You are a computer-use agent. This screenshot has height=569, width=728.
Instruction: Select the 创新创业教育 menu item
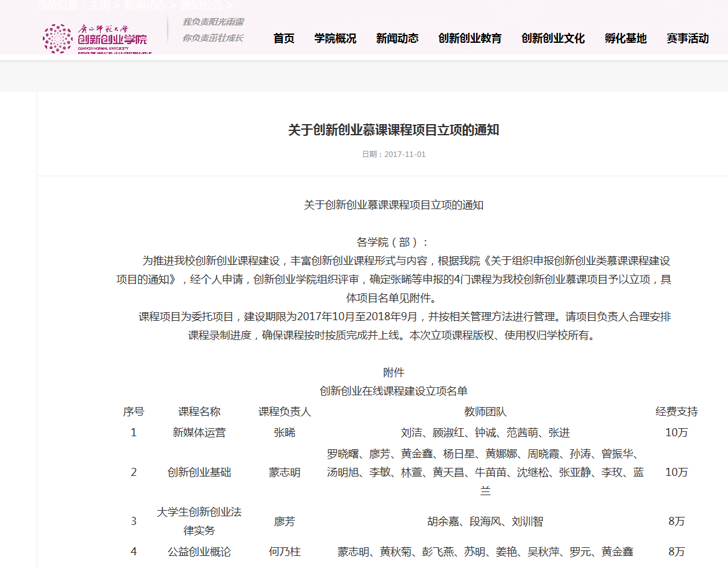pyautogui.click(x=470, y=38)
